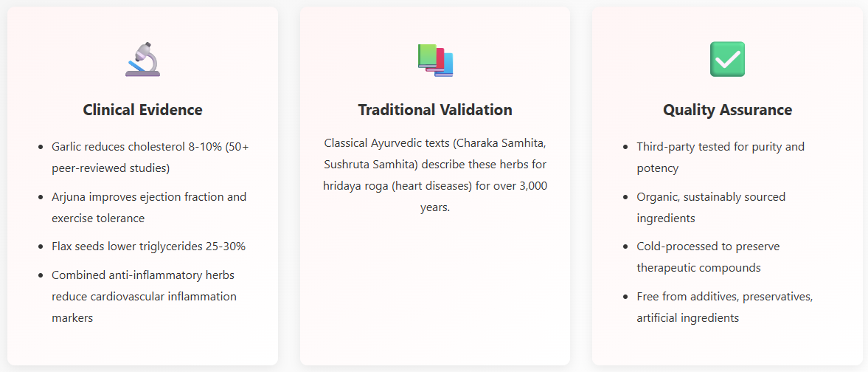The image size is (868, 372).
Task: Click the organic, sustainably sourced ingredients item
Action: (711, 197)
